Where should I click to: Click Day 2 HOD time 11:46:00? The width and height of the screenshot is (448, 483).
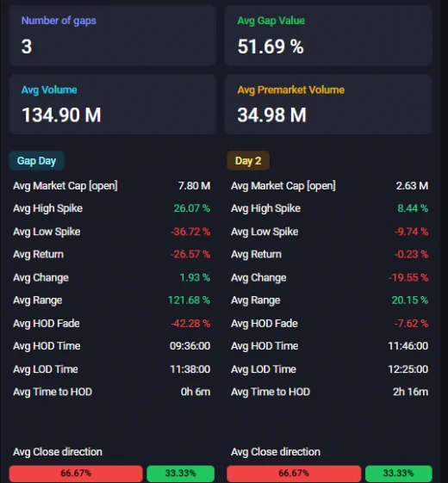(408, 346)
